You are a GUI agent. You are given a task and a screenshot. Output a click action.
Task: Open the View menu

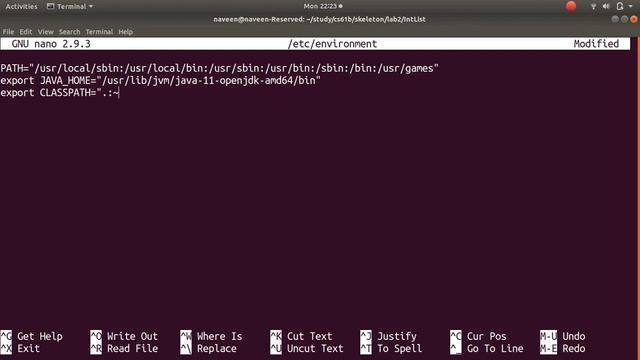point(45,32)
